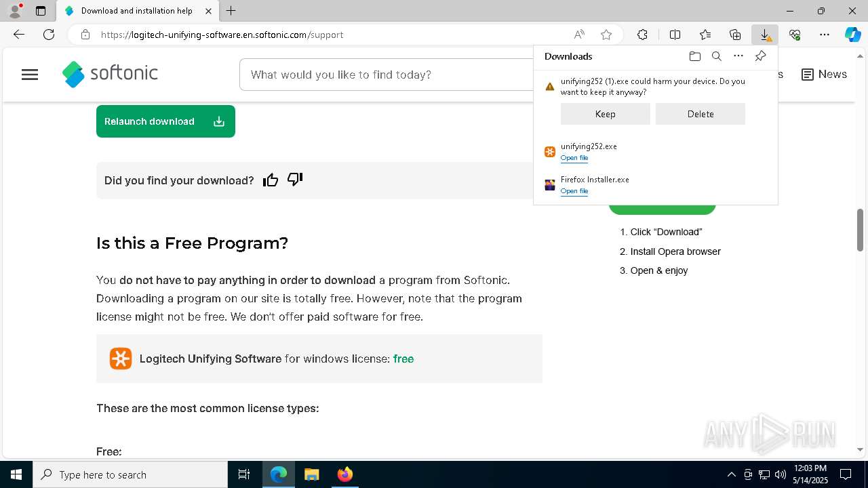The height and width of the screenshot is (488, 868).
Task: Delete the unifying252 (1).exe download
Action: click(701, 114)
